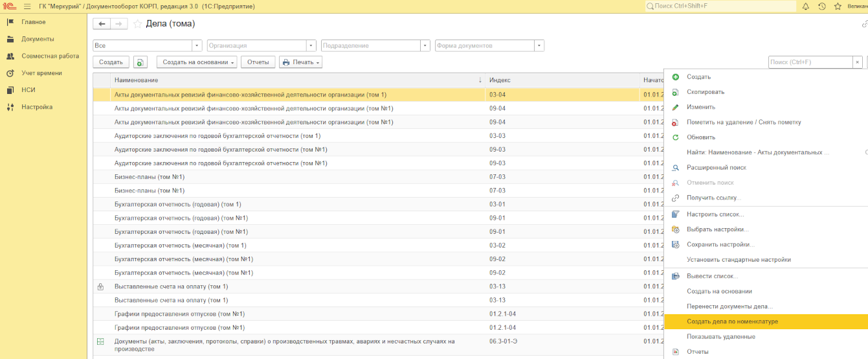868x359 pixels.
Task: Clear the list search with the x button
Action: (858, 62)
